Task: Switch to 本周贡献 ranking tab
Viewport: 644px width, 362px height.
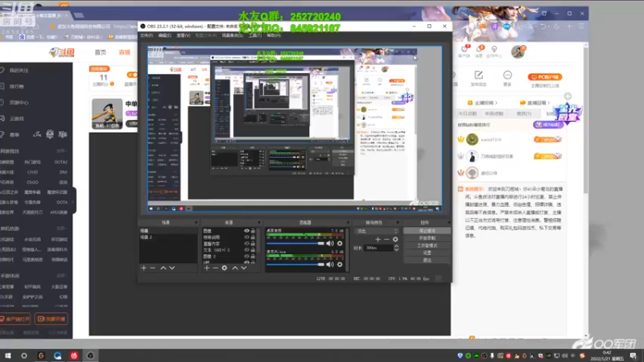Action: (494, 113)
